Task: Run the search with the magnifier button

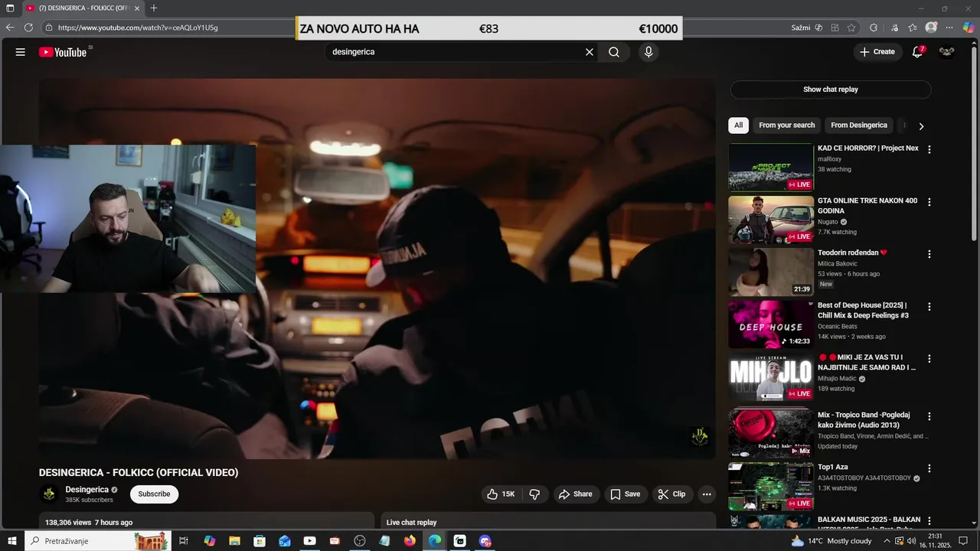Action: point(614,52)
